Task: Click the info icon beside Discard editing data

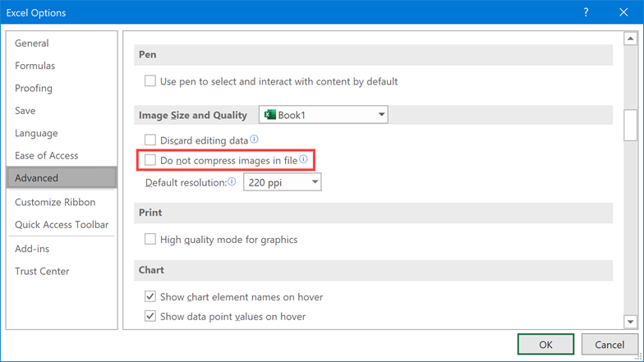Action: click(255, 140)
